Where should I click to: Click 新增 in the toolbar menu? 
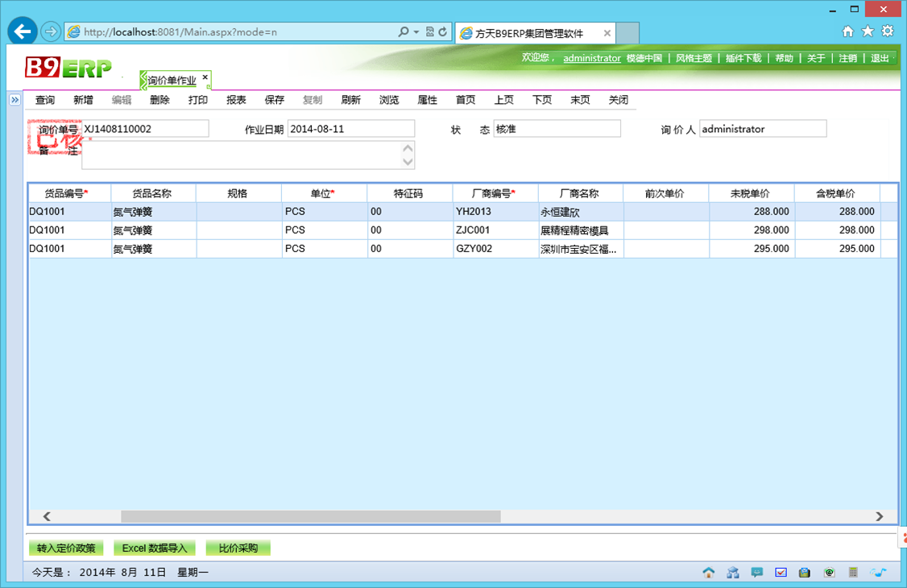click(x=83, y=100)
